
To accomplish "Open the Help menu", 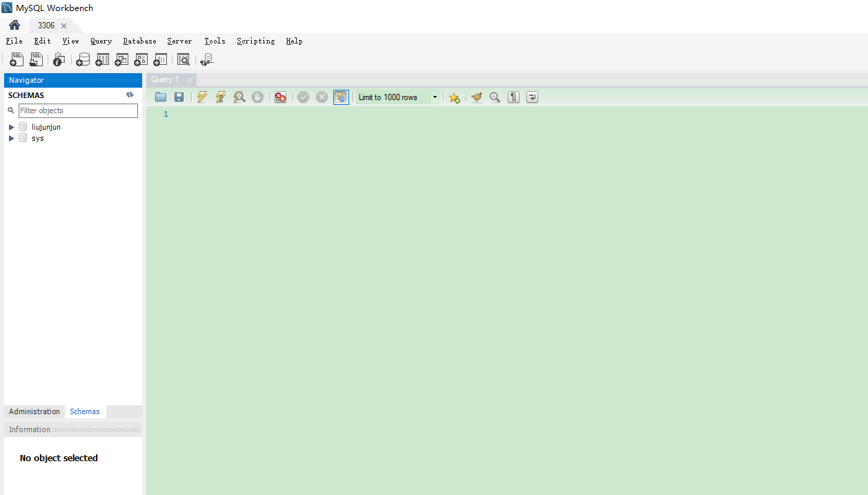I will (294, 41).
